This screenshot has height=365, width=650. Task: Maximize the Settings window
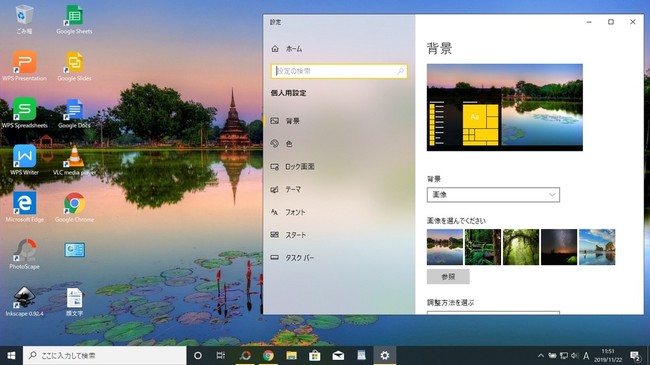tap(611, 22)
